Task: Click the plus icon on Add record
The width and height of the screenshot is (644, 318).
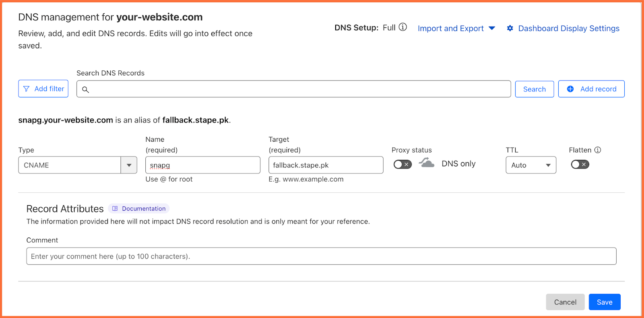Action: click(570, 89)
